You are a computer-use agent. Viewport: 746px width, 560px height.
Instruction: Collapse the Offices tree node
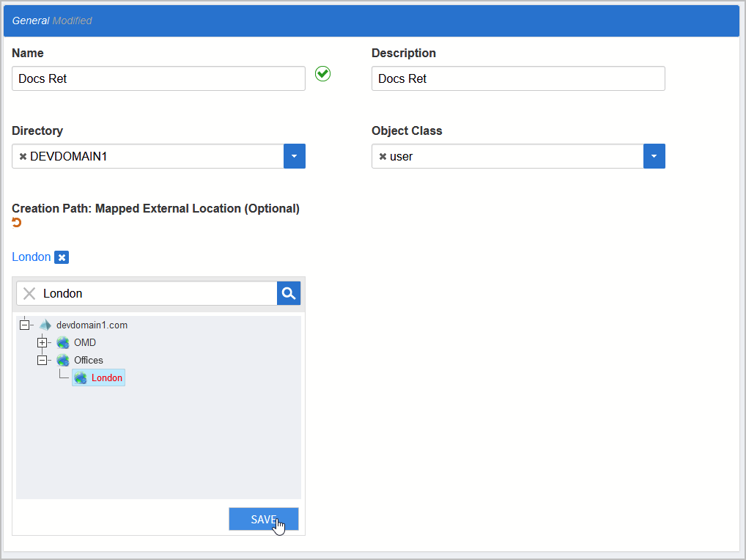(42, 360)
